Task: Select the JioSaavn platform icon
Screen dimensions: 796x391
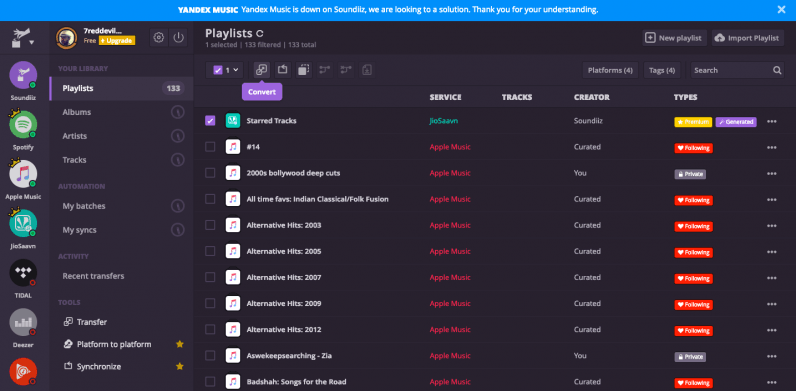Action: coord(23,223)
